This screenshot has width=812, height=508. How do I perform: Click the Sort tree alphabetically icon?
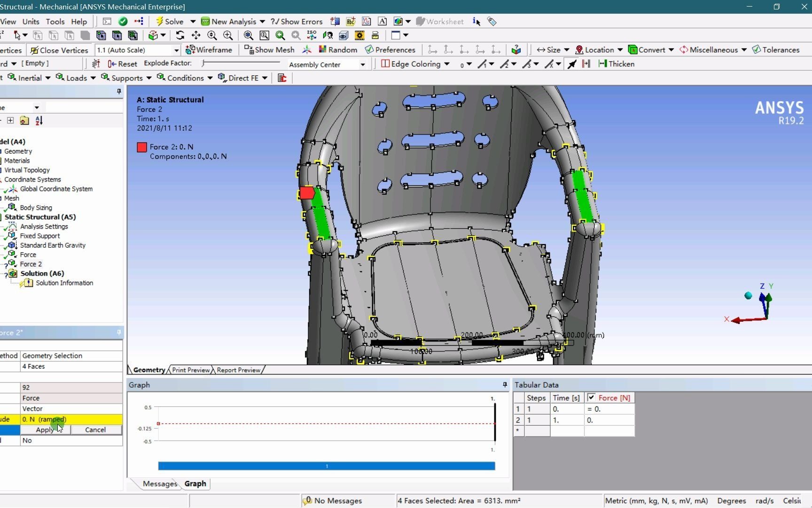[x=39, y=120]
